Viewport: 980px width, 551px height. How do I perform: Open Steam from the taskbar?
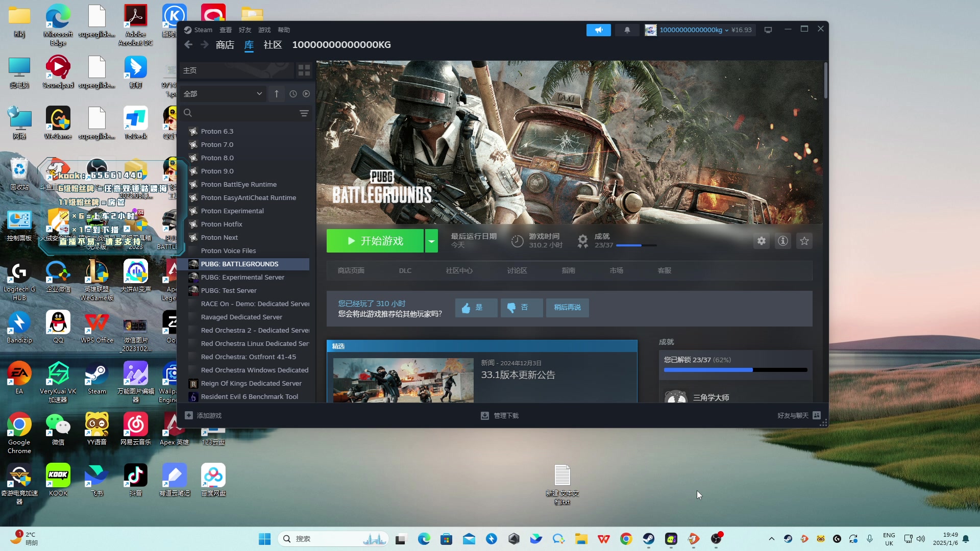(648, 539)
